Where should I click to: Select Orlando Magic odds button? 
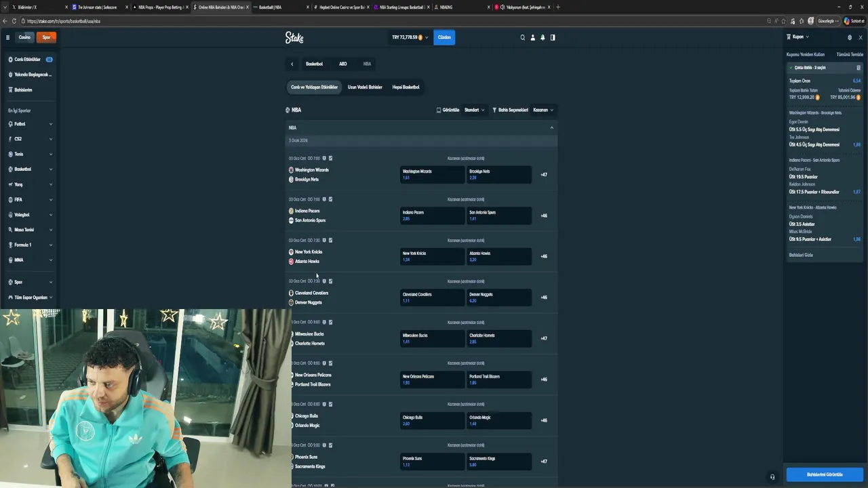click(499, 420)
